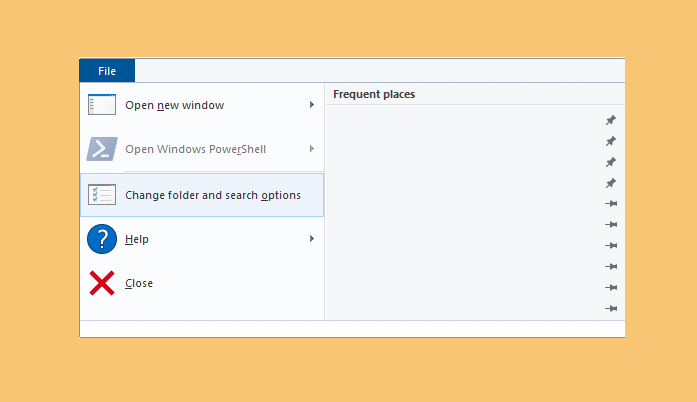Viewport: 697px width, 402px height.
Task: Click the Close menu label
Action: point(139,283)
